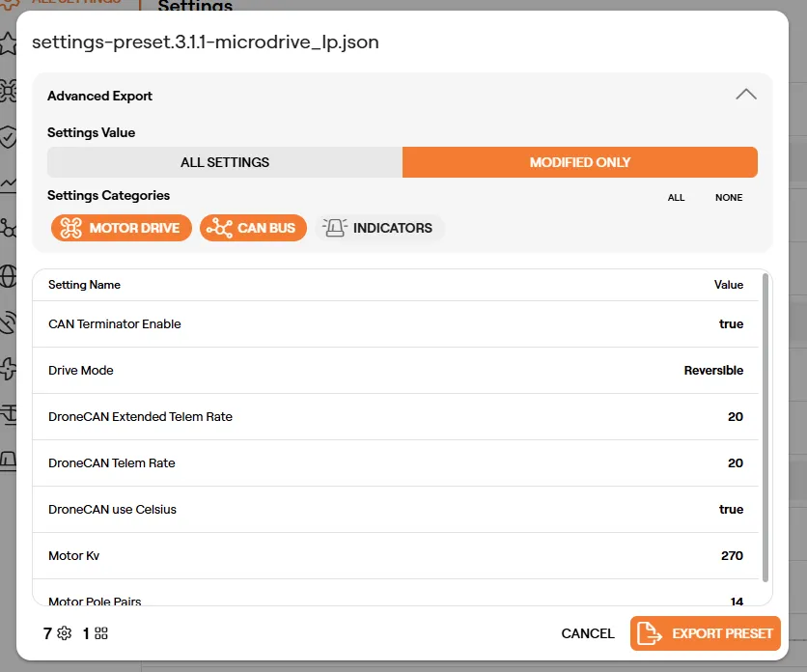Open the globe icon in the sidebar

(9, 276)
